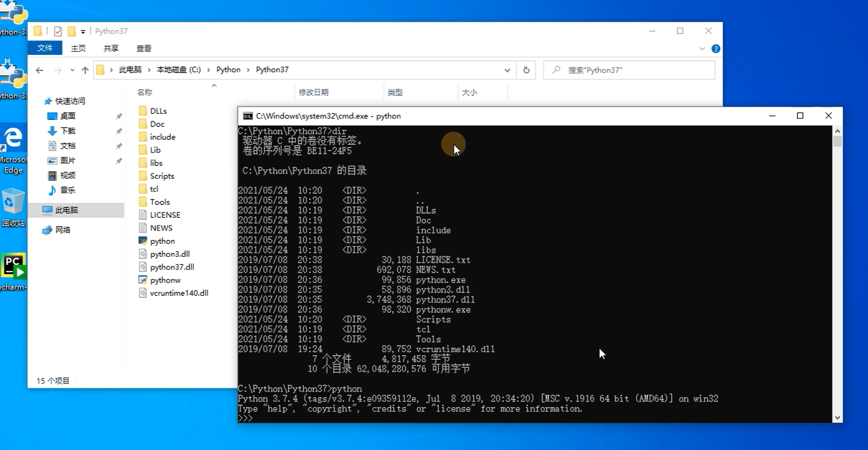Image resolution: width=868 pixels, height=450 pixels.
Task: Open the recent locations dropdown arrow
Action: click(72, 70)
